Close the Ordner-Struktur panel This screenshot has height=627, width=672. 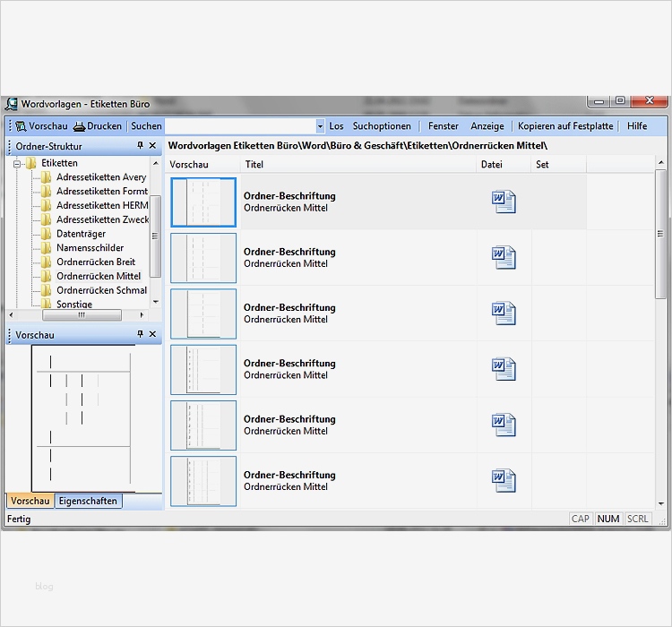tap(152, 146)
